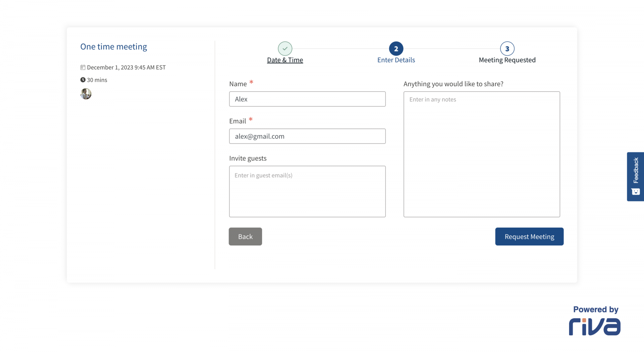The image size is (644, 353).
Task: Click the Request Meeting button
Action: [x=529, y=237]
